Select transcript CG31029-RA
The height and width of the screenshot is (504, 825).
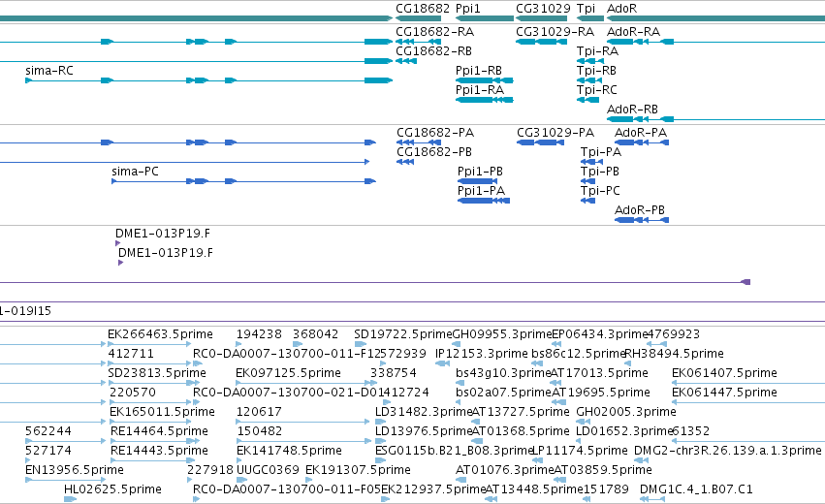point(555,32)
